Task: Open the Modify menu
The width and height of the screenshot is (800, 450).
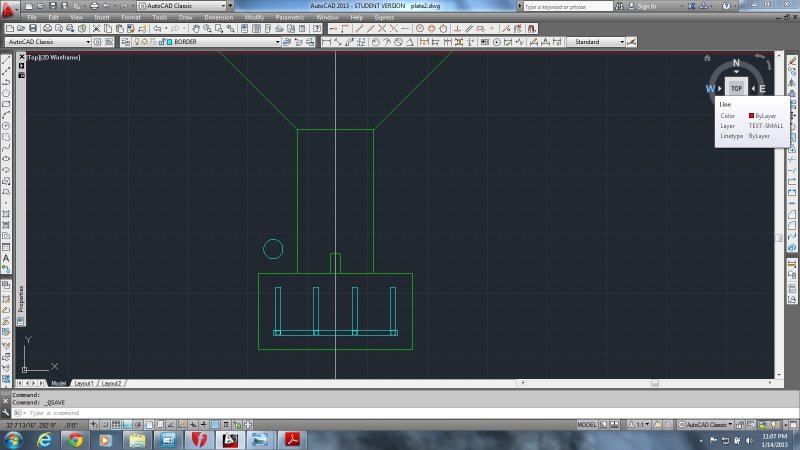Action: (x=254, y=17)
